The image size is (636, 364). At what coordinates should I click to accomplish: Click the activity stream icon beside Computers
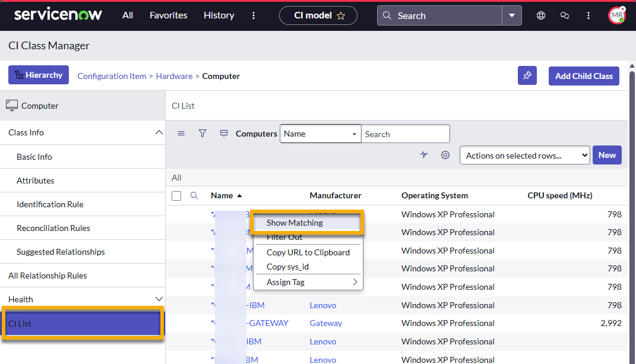224,134
